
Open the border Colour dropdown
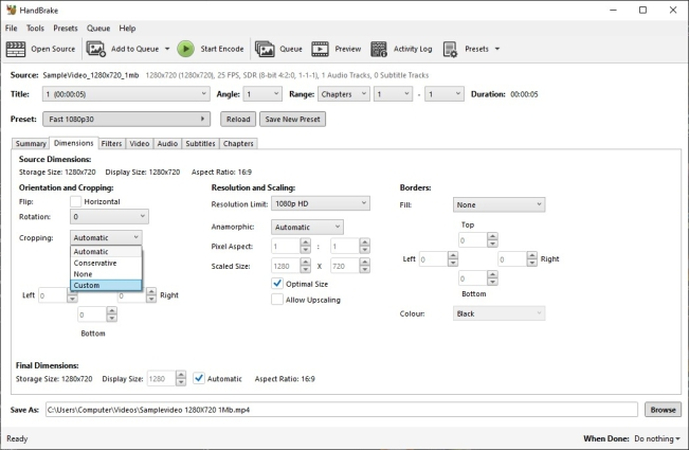click(x=498, y=313)
